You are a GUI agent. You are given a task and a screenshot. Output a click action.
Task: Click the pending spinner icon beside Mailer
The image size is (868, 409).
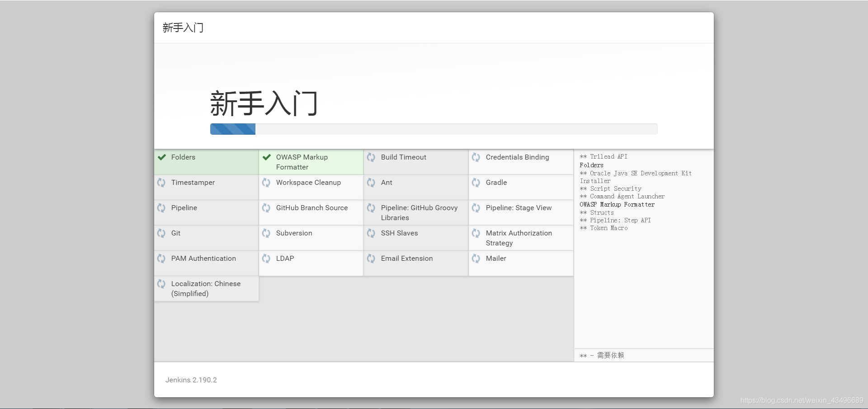coord(476,259)
